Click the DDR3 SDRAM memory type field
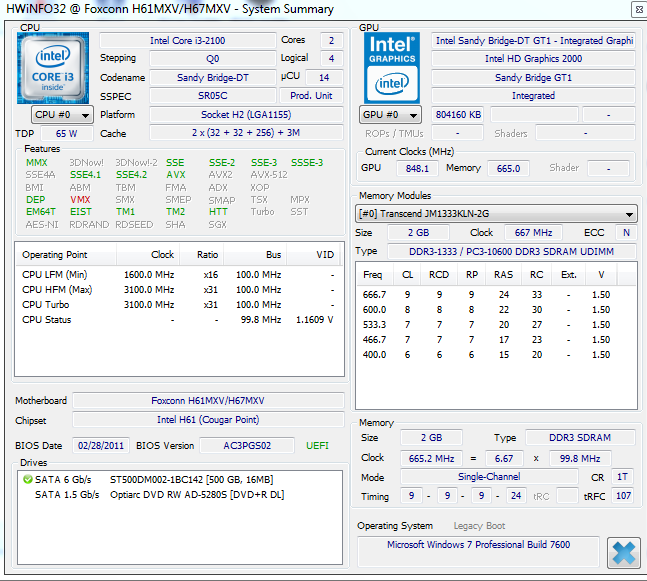Viewport: 647px width, 581px height. [580, 437]
